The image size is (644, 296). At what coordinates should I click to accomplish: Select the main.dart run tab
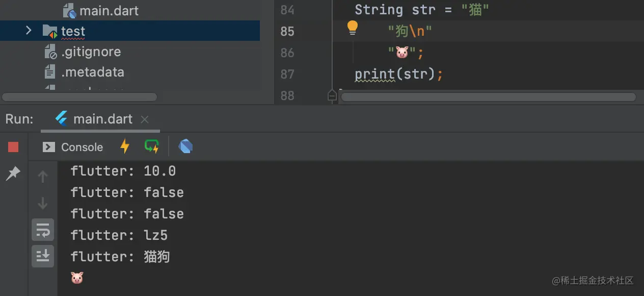102,119
